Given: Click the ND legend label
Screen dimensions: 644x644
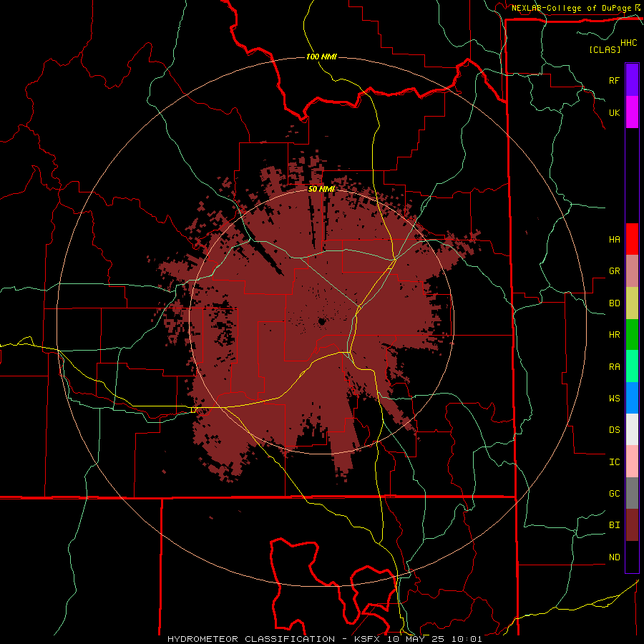Looking at the screenshot, I should pyautogui.click(x=614, y=557).
